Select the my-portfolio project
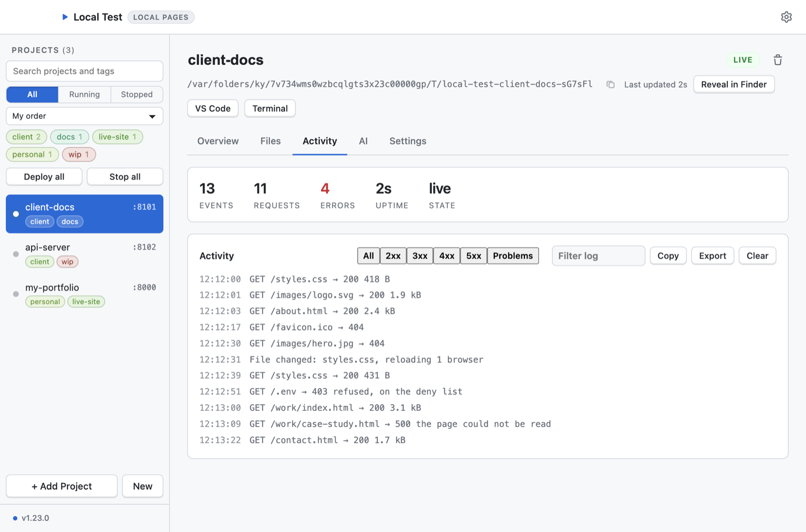 coord(85,294)
